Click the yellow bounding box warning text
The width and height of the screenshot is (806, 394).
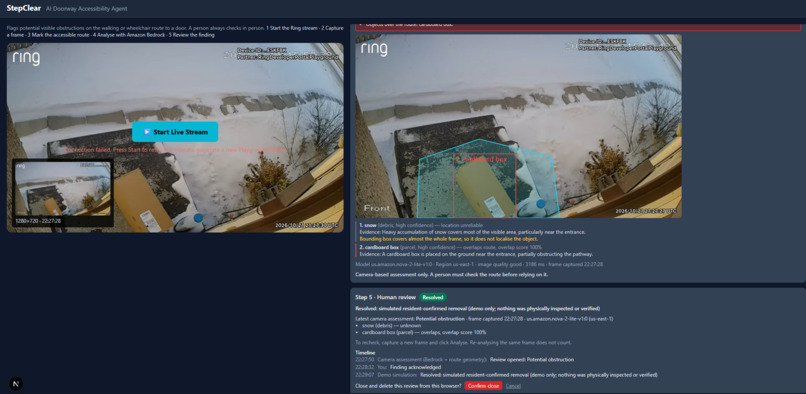[x=448, y=239]
